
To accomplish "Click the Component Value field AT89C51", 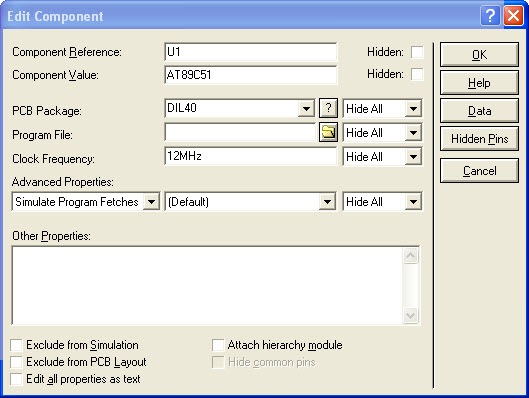I will point(250,75).
